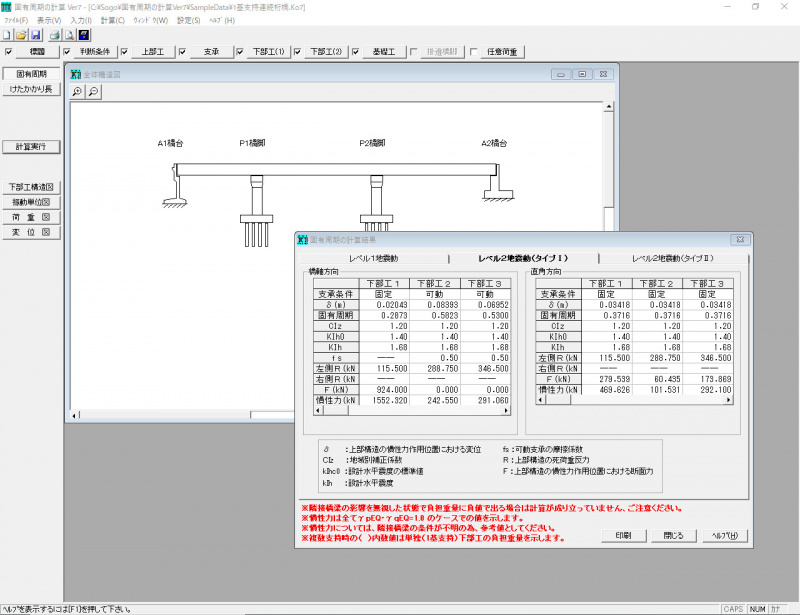Click the application icon in the title bar
Viewport: 800px width, 615px height.
pyautogui.click(x=6, y=7)
